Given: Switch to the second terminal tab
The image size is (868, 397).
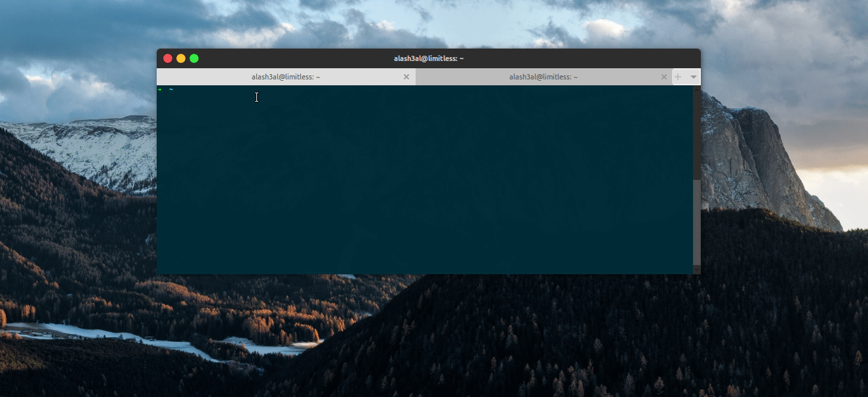Looking at the screenshot, I should 543,77.
